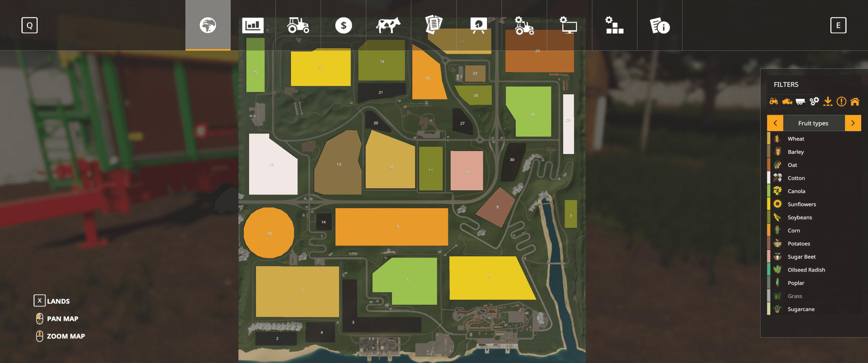Select field 14 on the map
The image size is (868, 363).
coord(323,222)
